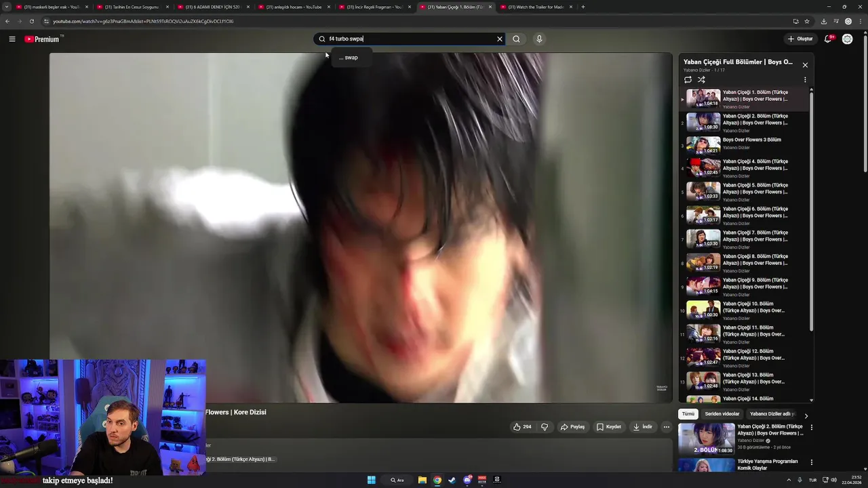Screen dimensions: 868x488
Task: Open the YouTube notifications bell
Action: click(828, 39)
